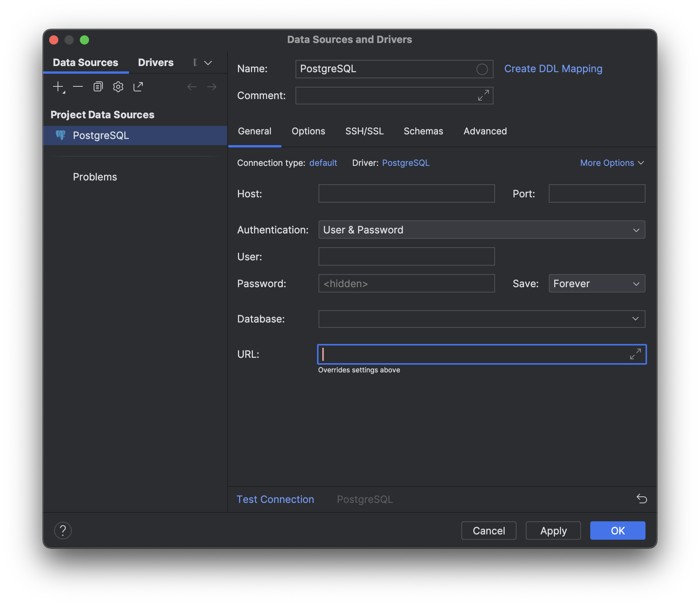Expand the Database dropdown list
The image size is (700, 605).
(482, 319)
